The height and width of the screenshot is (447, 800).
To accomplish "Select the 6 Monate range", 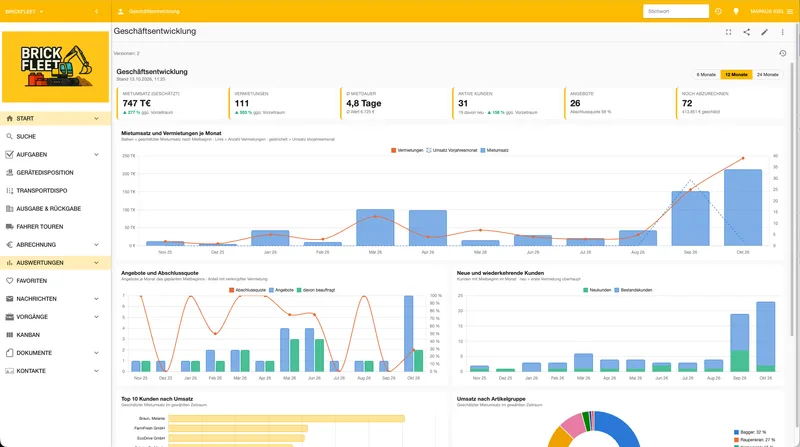I will click(706, 74).
